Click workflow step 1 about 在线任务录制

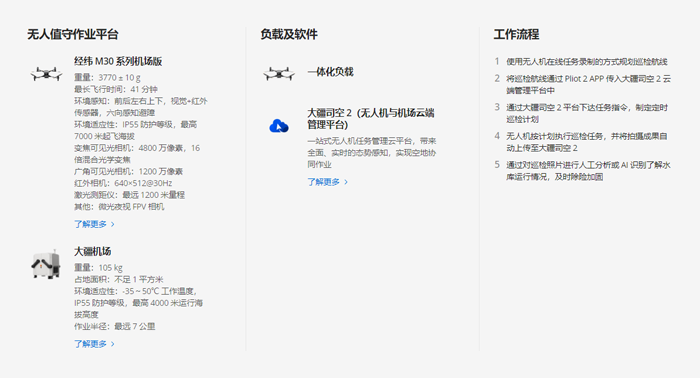581,62
